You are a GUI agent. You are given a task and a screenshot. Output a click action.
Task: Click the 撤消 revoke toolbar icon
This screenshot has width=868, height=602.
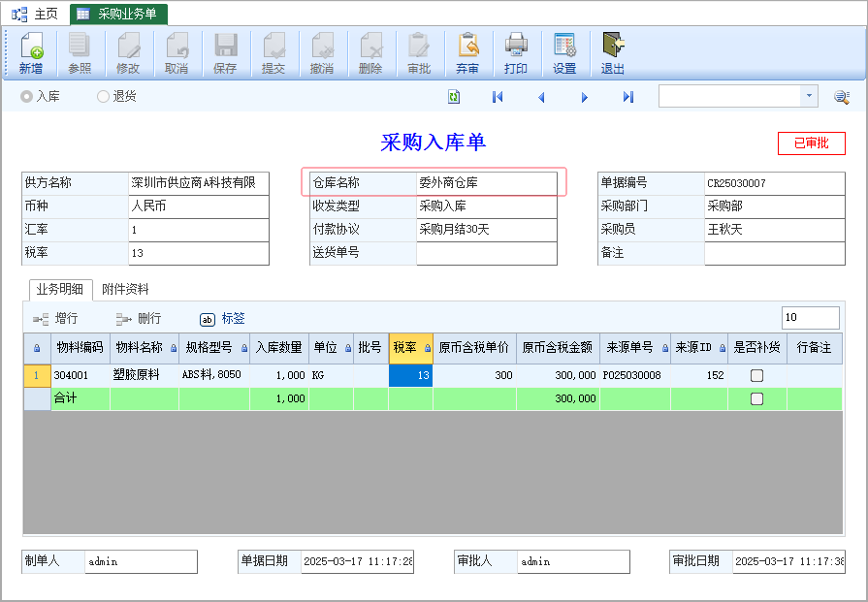322,53
